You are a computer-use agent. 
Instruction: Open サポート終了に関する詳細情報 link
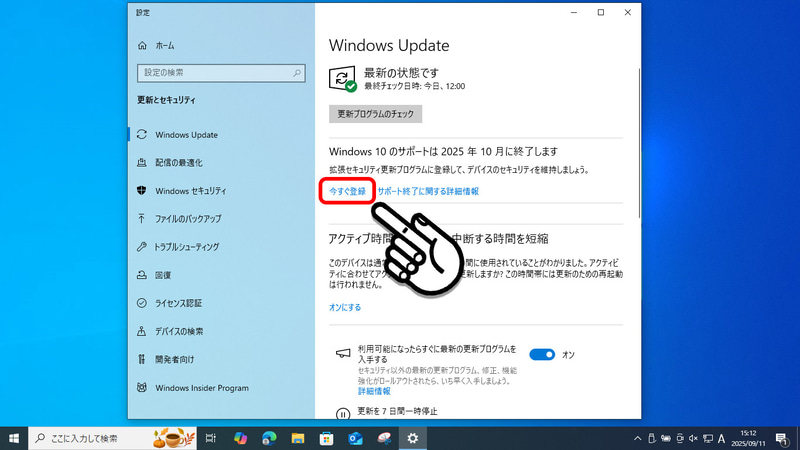[428, 191]
